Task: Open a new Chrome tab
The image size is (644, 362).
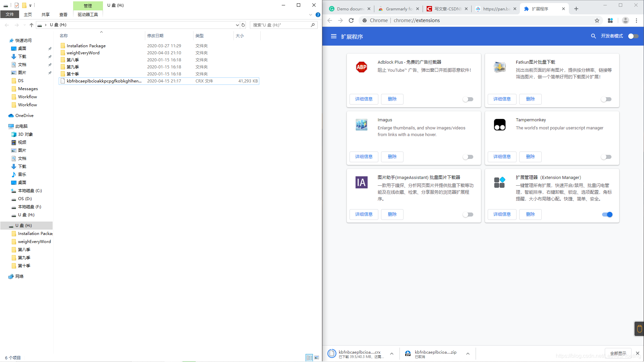Action: [576, 9]
